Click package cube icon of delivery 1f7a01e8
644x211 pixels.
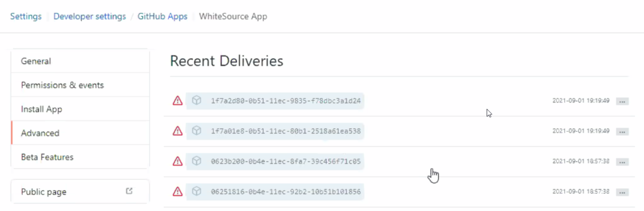pyautogui.click(x=196, y=131)
